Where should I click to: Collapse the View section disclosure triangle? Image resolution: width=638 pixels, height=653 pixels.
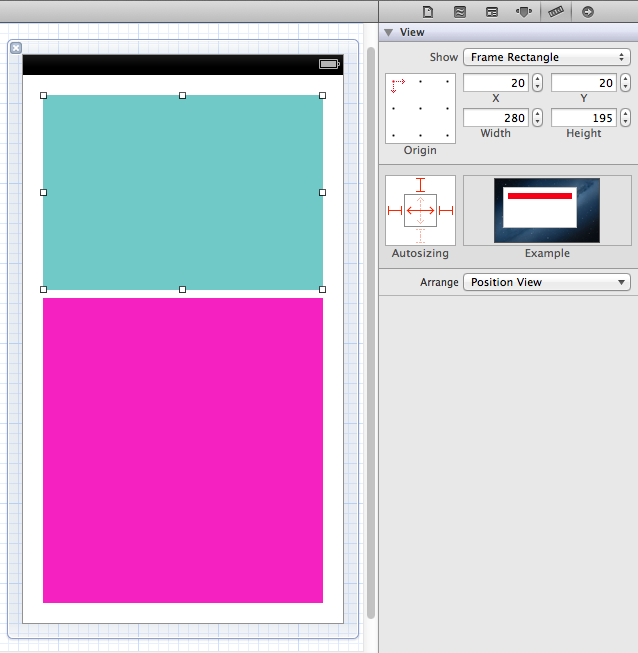pos(389,32)
